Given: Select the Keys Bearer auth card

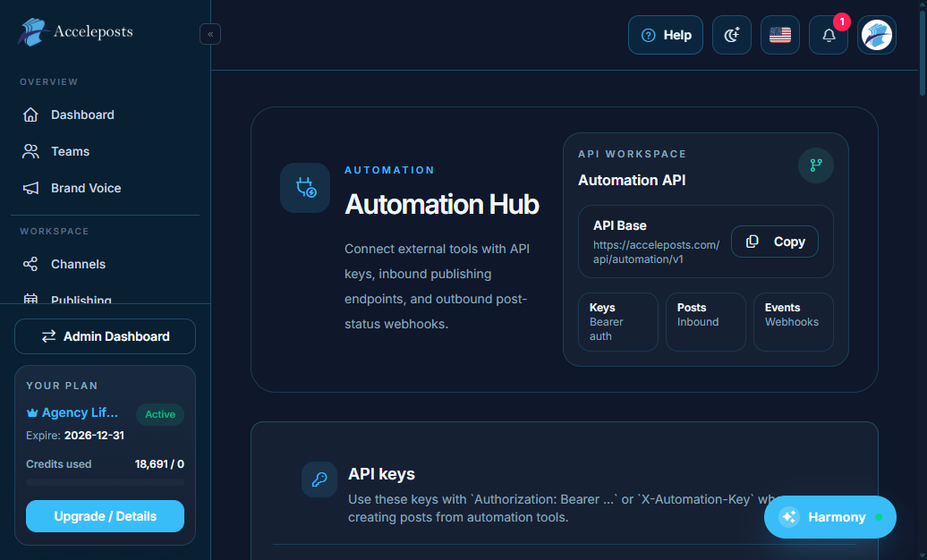Looking at the screenshot, I should click(x=617, y=322).
